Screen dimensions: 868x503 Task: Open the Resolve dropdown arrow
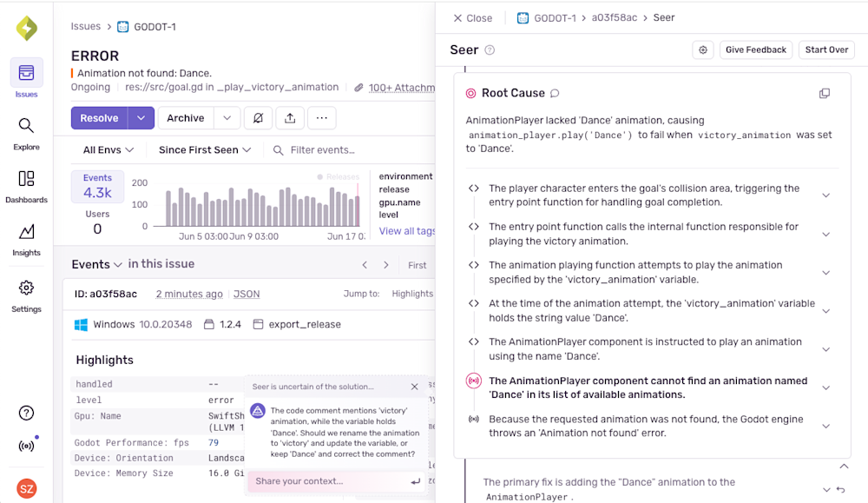[x=141, y=118]
